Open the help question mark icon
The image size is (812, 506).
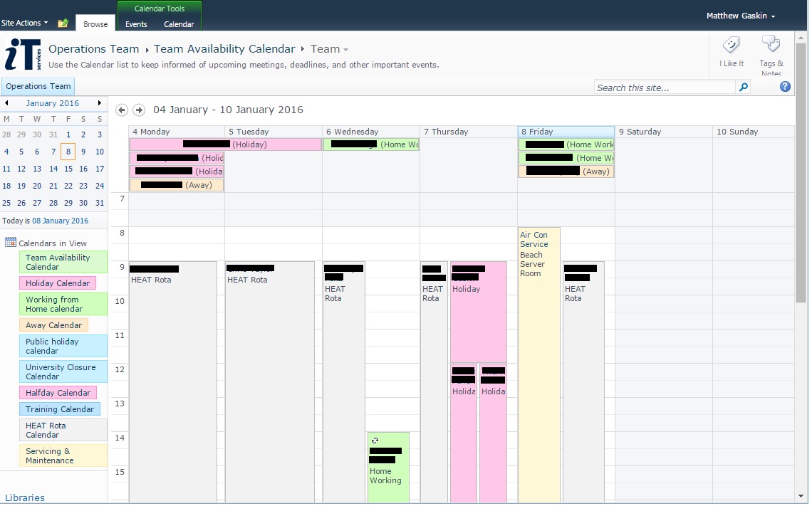785,87
